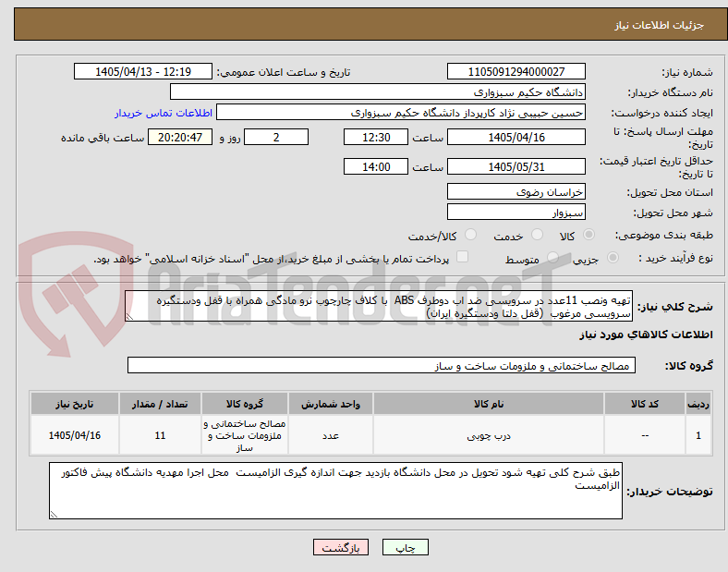Select the خدمت radio button
This screenshot has height=572, width=728.
pos(537,235)
